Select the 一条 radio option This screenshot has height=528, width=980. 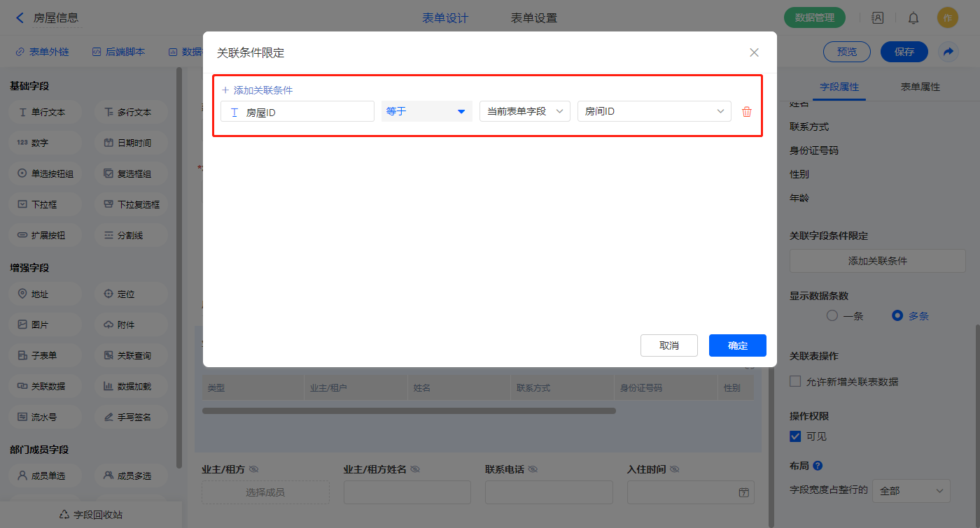coord(832,315)
